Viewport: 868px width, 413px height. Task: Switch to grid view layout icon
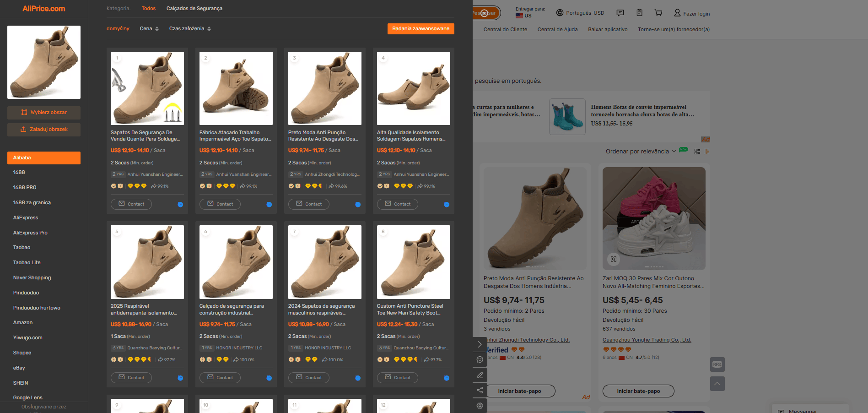tap(706, 152)
